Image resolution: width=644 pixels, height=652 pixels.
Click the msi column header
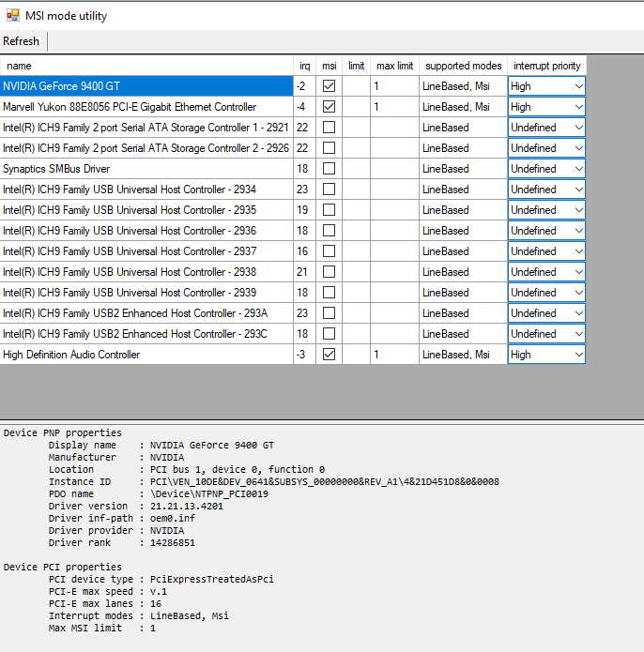coord(330,66)
